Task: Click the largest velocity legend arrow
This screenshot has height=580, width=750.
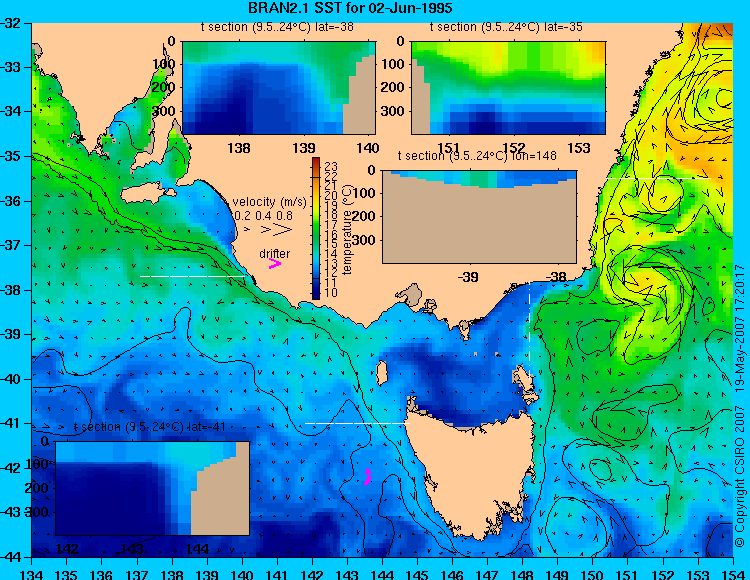Action: click(282, 230)
